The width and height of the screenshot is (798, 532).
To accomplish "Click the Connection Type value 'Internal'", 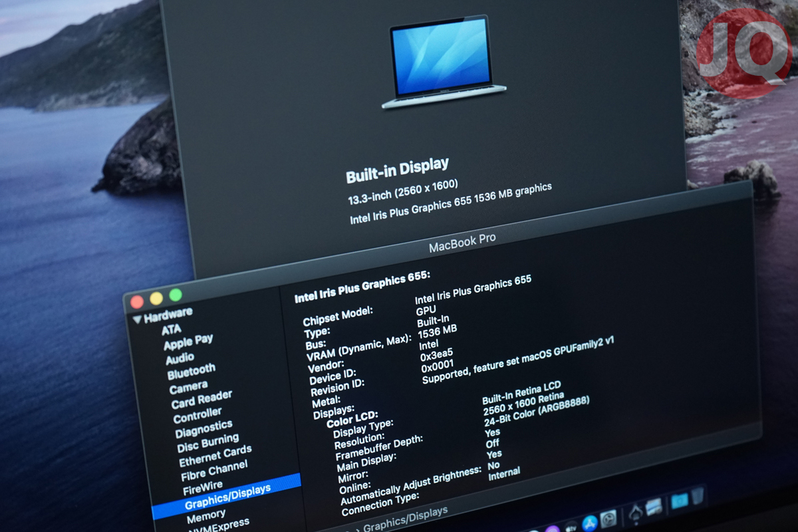I will (504, 473).
